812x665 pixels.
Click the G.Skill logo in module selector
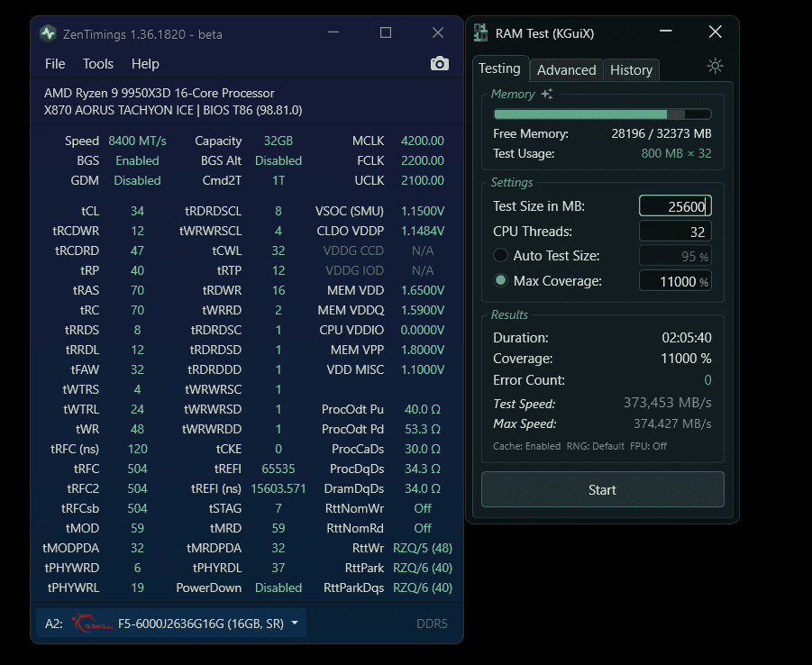point(92,623)
